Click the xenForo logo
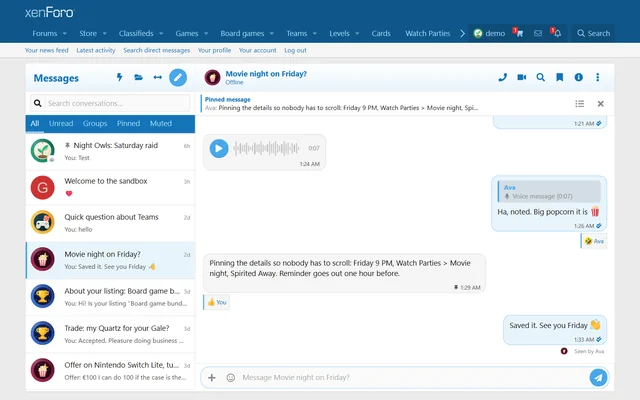Screen dimensions: 640x400 (49, 12)
